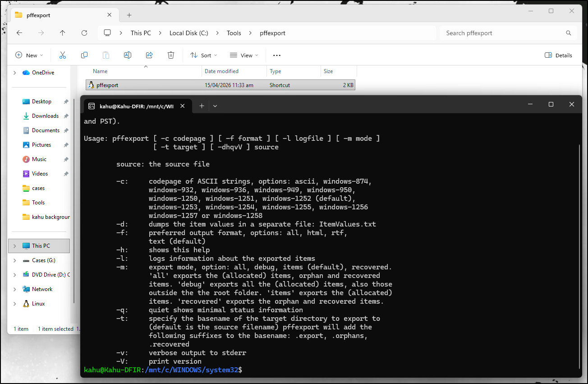Expand the OneDrive tree node
This screenshot has width=588, height=384.
[x=14, y=73]
